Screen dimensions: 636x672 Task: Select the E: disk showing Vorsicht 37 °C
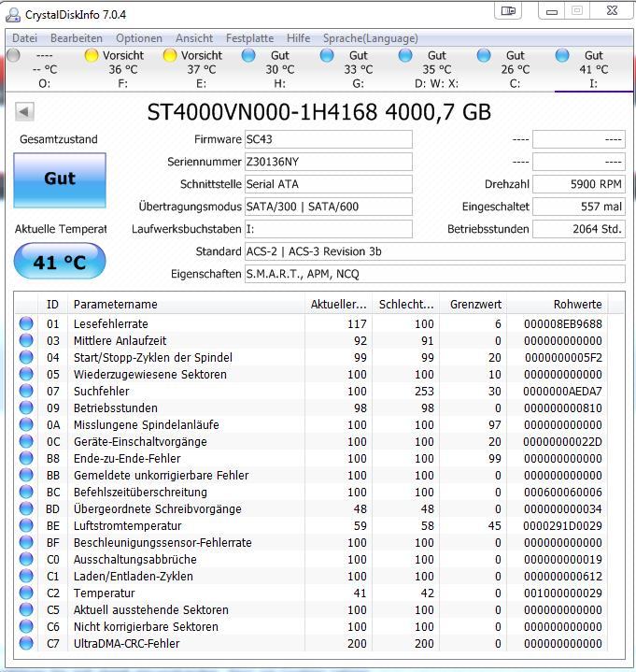(x=202, y=69)
